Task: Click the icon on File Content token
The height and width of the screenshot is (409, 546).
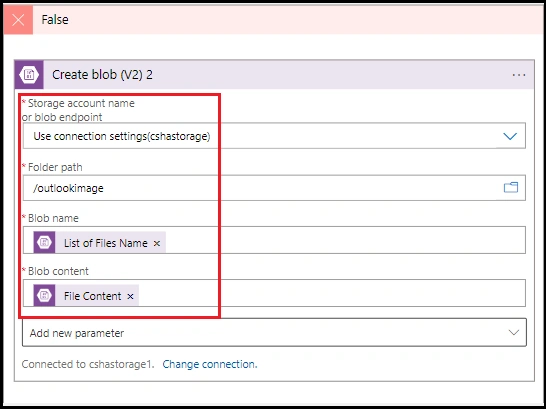Action: click(44, 296)
